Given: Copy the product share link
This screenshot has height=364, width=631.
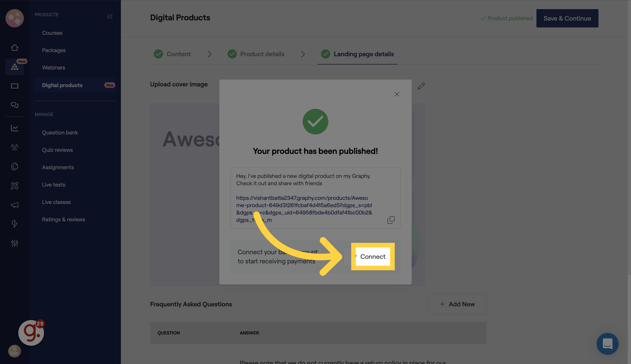Looking at the screenshot, I should click(391, 220).
